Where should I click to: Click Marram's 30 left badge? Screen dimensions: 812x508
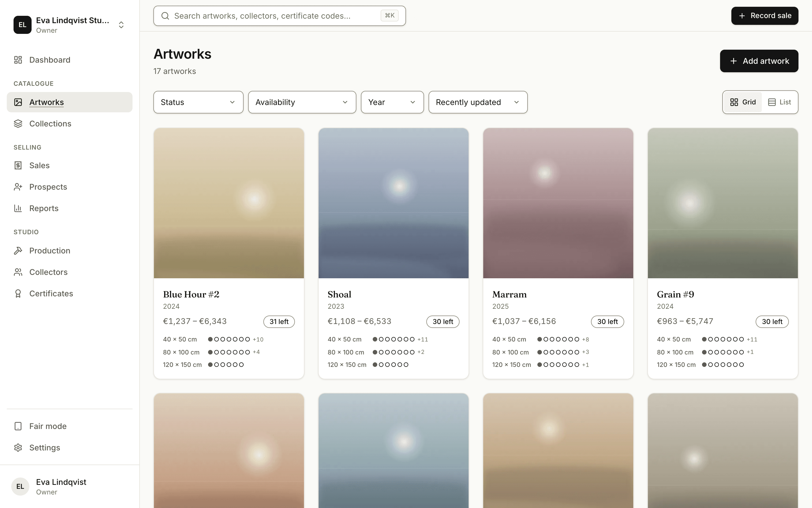[x=607, y=321]
